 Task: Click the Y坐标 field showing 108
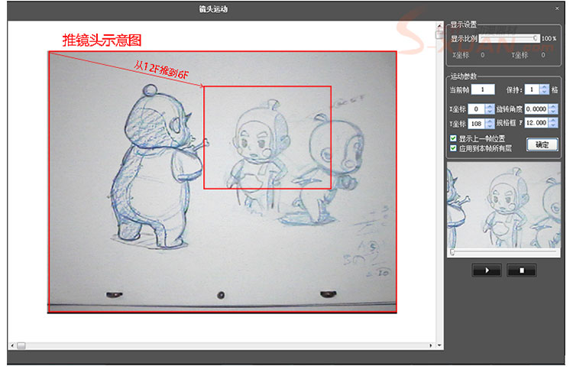476,124
